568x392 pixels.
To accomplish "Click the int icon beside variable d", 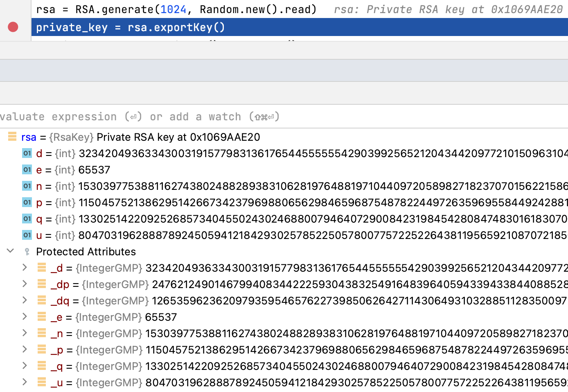I will 27,153.
